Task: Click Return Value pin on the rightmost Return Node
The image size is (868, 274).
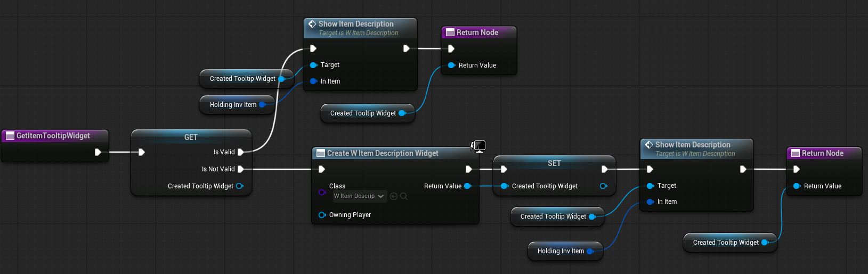Action: pyautogui.click(x=797, y=186)
